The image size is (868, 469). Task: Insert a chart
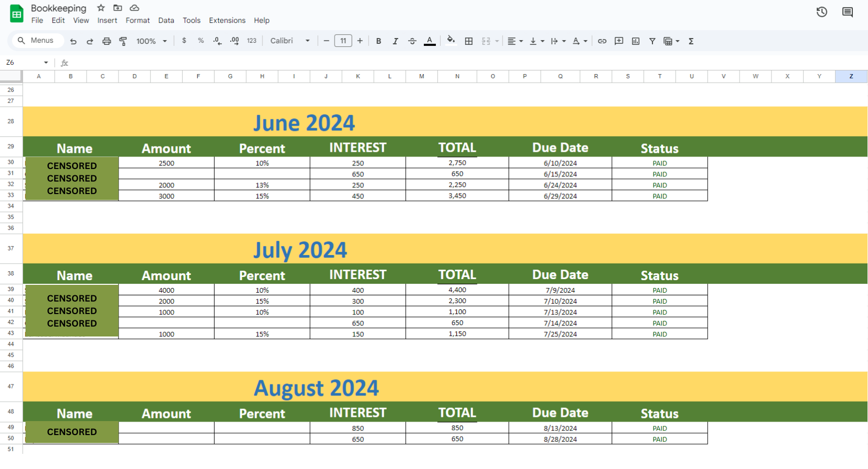point(636,41)
